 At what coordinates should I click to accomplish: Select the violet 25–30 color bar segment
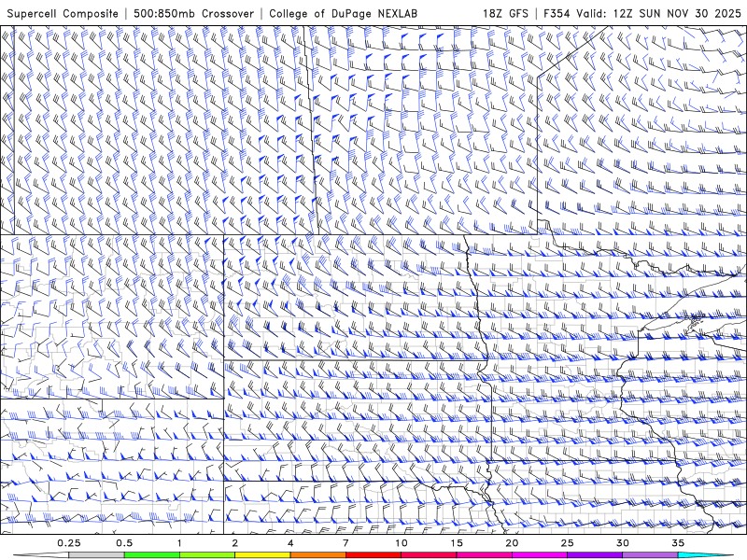click(x=595, y=555)
